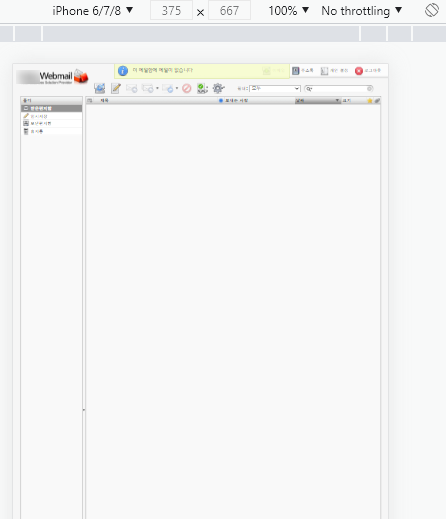
Task: Open the gear more-actions icon
Action: (x=218, y=88)
